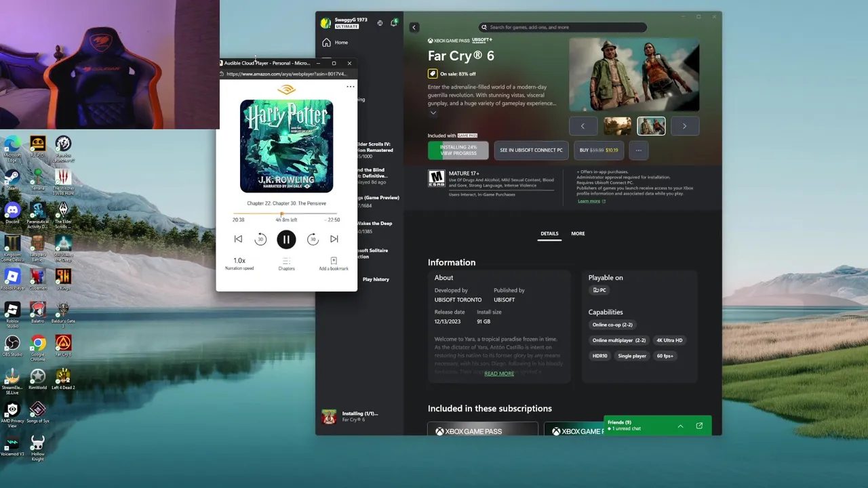Image resolution: width=868 pixels, height=488 pixels.
Task: Open the Audible three-dot options menu
Action: (x=351, y=87)
